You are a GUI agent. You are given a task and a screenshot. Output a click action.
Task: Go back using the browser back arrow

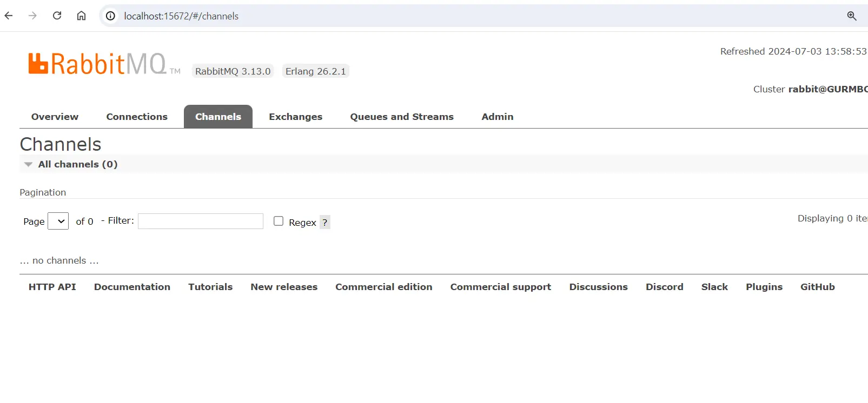pos(9,16)
